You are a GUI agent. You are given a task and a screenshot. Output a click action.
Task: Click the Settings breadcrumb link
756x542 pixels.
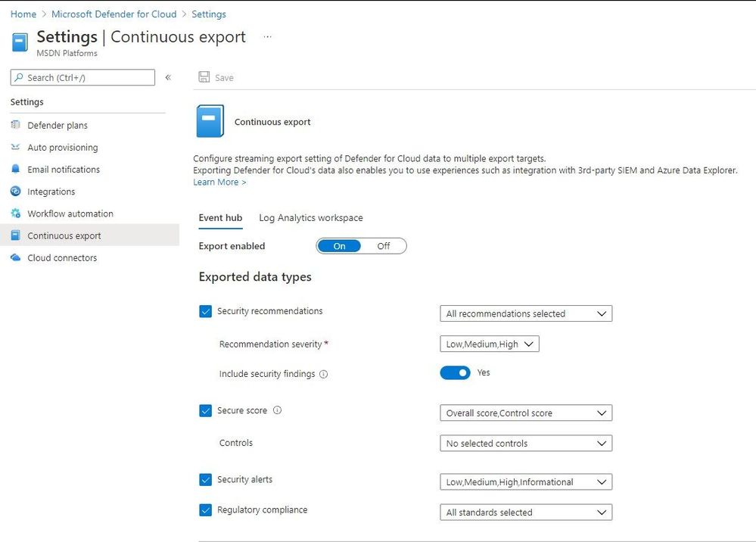209,14
